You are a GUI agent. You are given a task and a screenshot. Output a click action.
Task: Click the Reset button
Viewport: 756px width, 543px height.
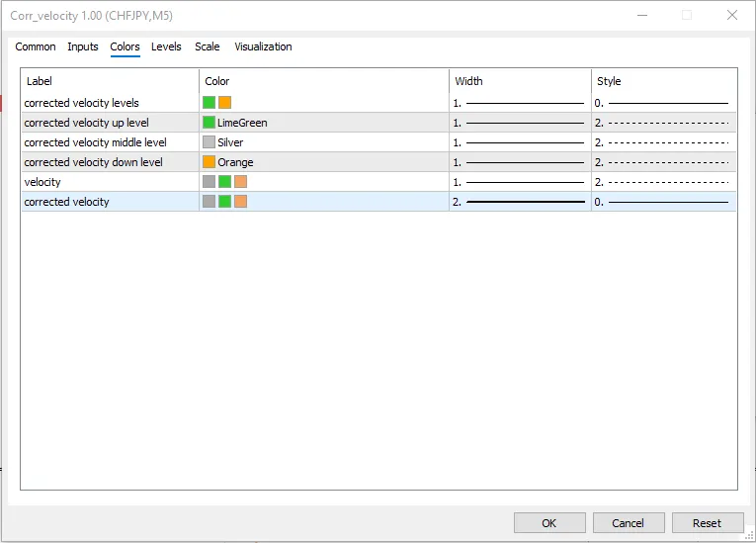pos(707,523)
